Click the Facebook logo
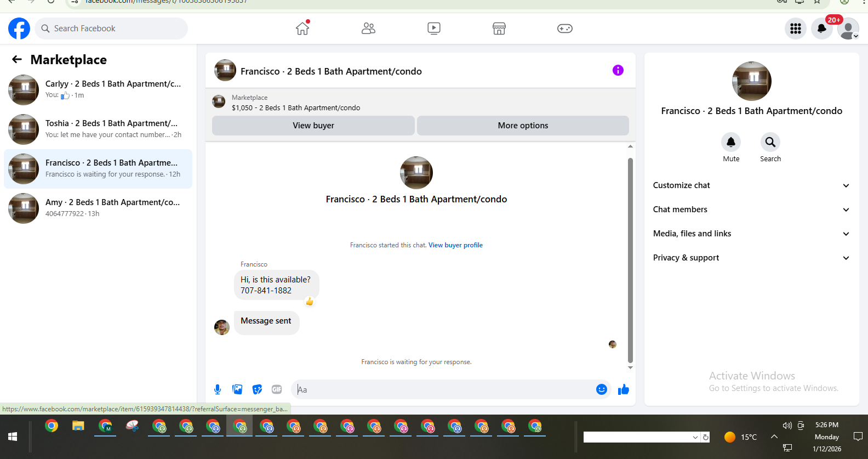Viewport: 868px width, 459px height. (19, 29)
